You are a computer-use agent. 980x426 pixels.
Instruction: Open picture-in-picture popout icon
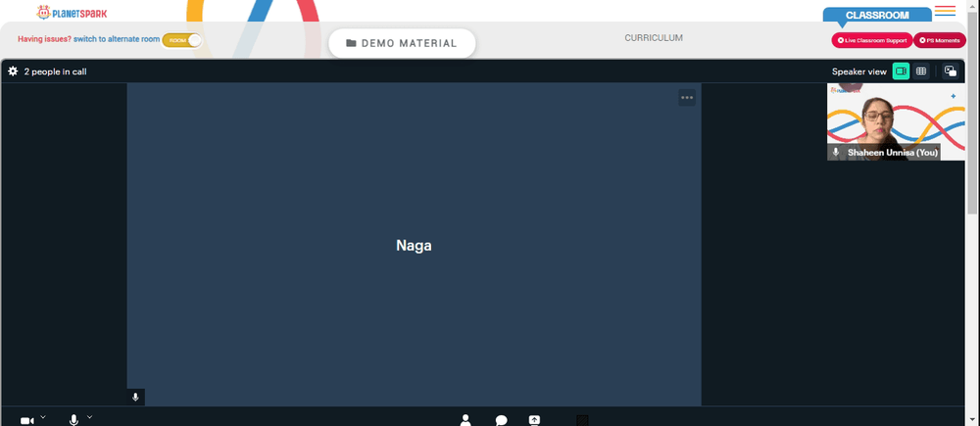950,71
